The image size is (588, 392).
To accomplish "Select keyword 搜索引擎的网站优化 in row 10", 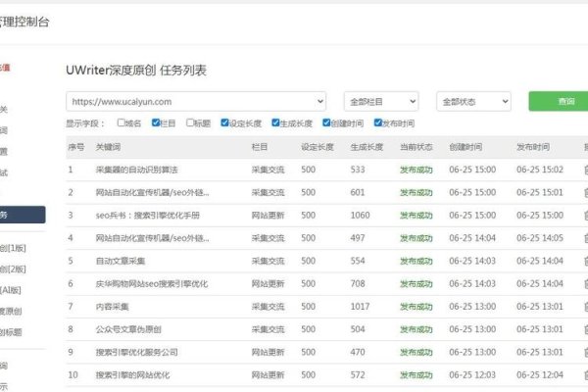I will point(132,375).
